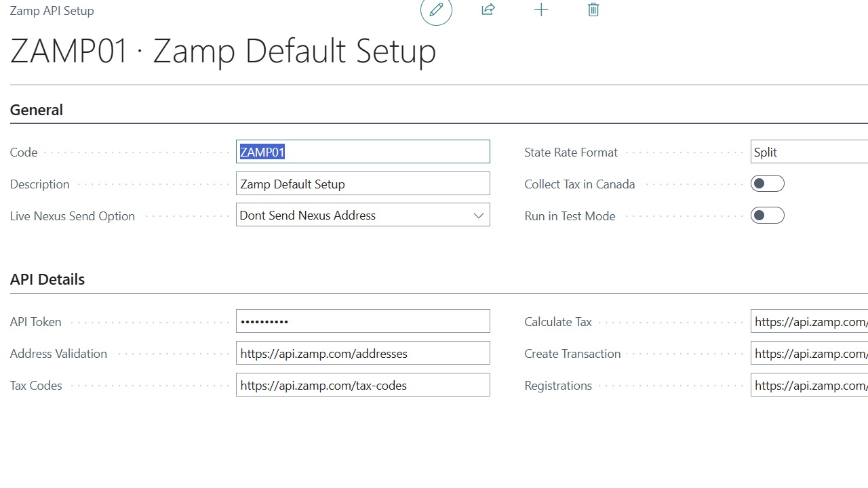The image size is (868, 488).
Task: Open the State Rate Format field
Action: tap(810, 152)
